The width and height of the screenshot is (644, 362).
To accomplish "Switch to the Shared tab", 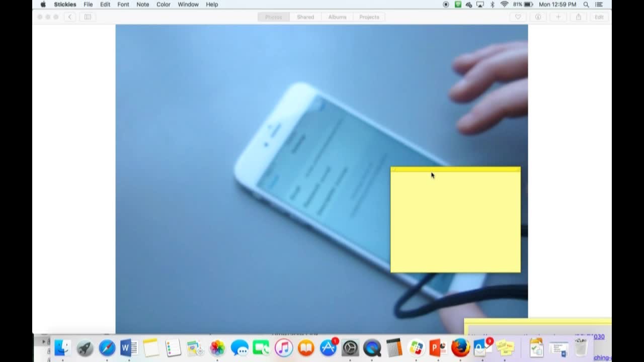I will (x=305, y=17).
